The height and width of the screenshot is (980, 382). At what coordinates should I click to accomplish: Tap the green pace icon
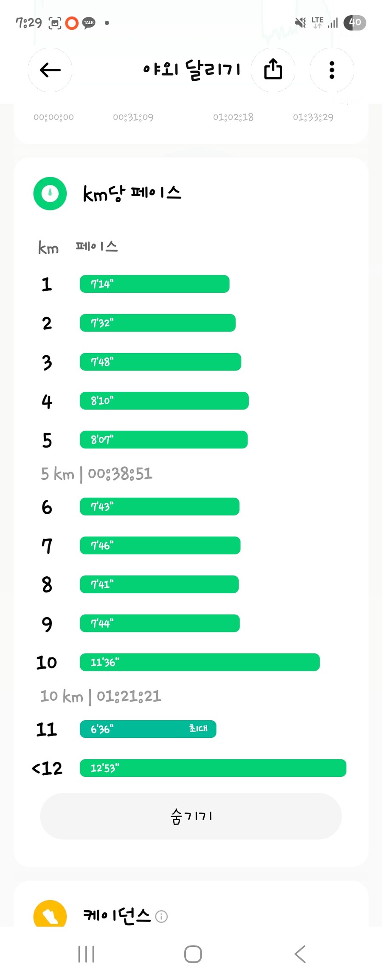pyautogui.click(x=50, y=193)
